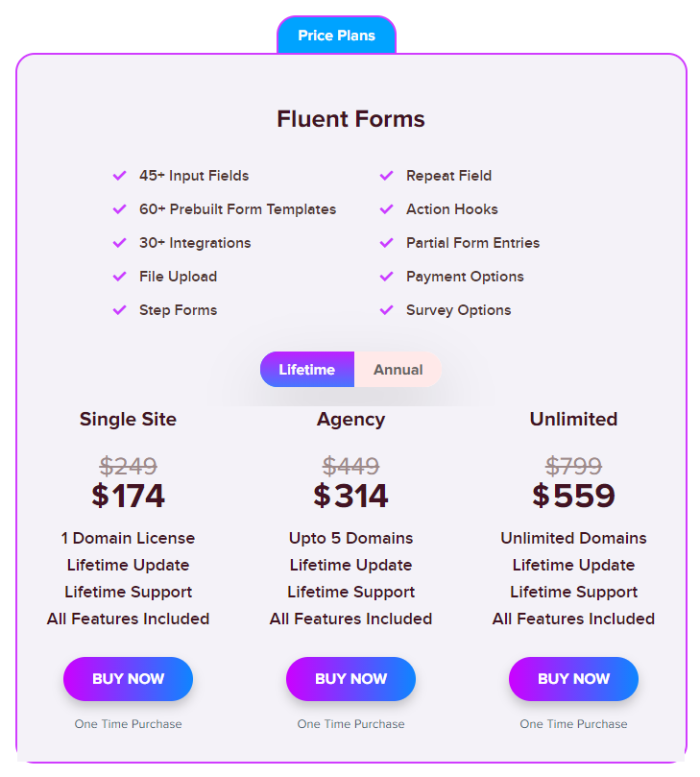700x777 pixels.
Task: Click the checkmark beside File Upload
Action: 119,277
